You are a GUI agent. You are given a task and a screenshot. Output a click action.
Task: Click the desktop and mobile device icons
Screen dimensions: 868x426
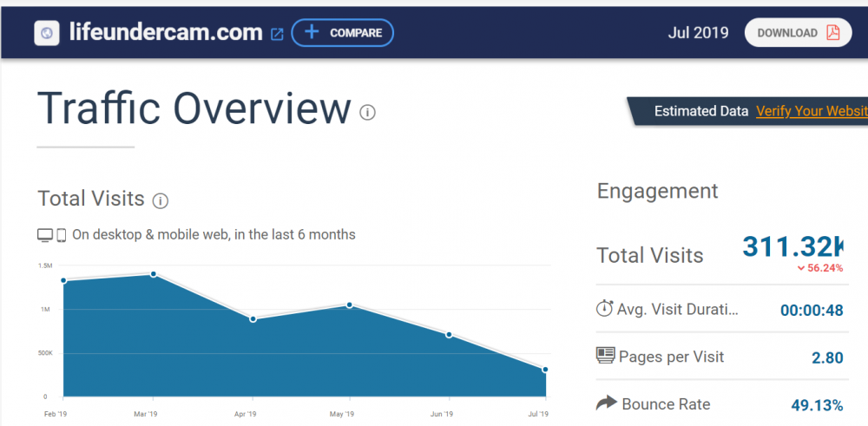[x=52, y=235]
